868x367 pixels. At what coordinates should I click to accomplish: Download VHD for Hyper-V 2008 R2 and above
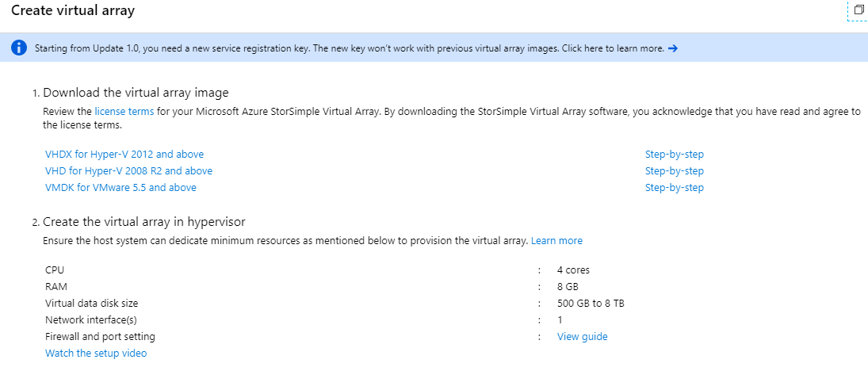[x=128, y=171]
